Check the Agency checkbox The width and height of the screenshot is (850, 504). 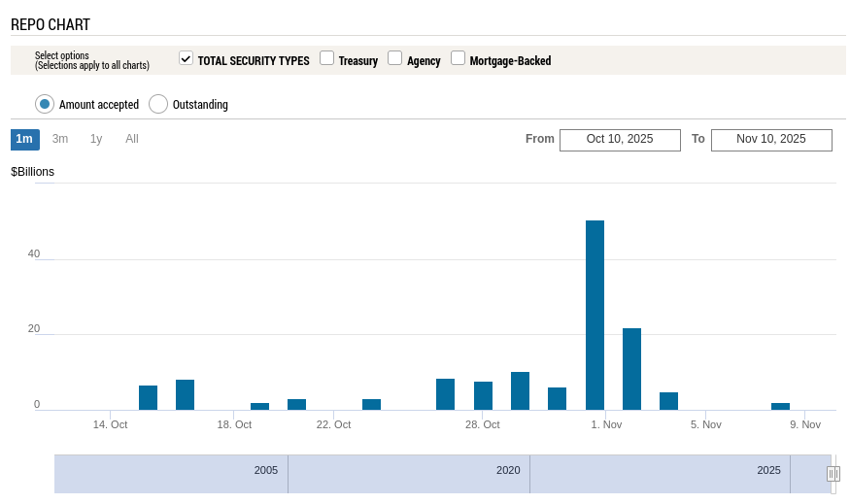(394, 58)
